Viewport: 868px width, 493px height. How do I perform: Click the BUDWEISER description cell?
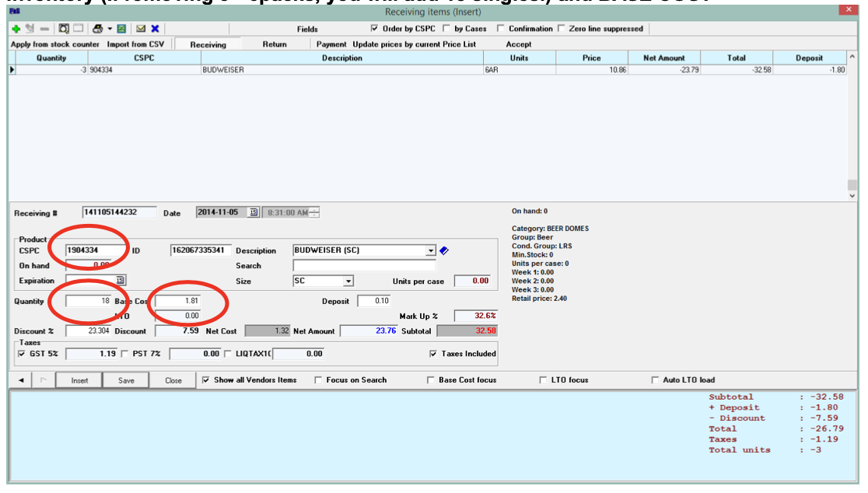coord(342,70)
